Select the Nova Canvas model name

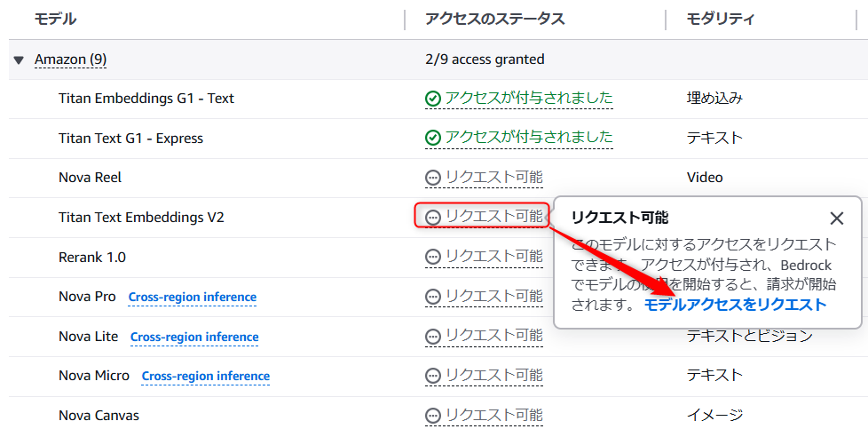pos(99,415)
